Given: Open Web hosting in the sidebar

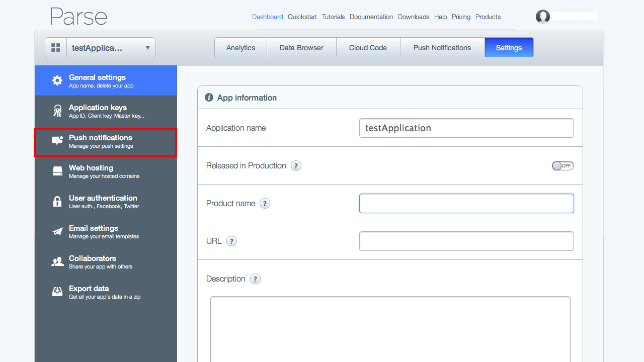Looking at the screenshot, I should (106, 171).
